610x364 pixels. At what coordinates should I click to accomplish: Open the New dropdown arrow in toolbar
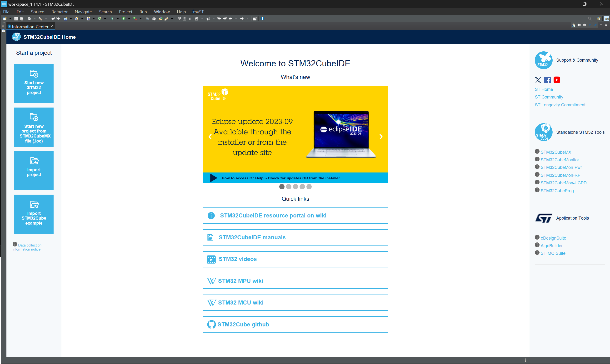tap(10, 19)
